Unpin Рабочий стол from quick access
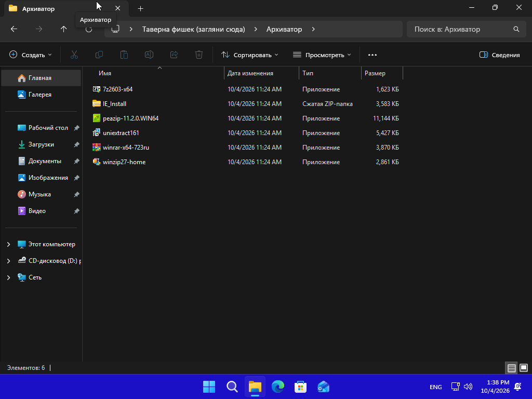The height and width of the screenshot is (399, 532). coord(77,128)
